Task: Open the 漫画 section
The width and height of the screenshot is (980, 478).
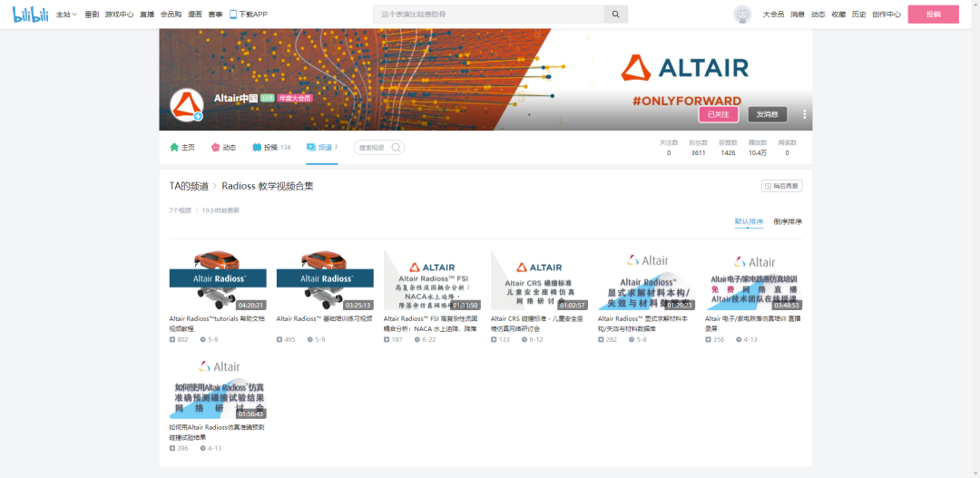Action: [195, 15]
